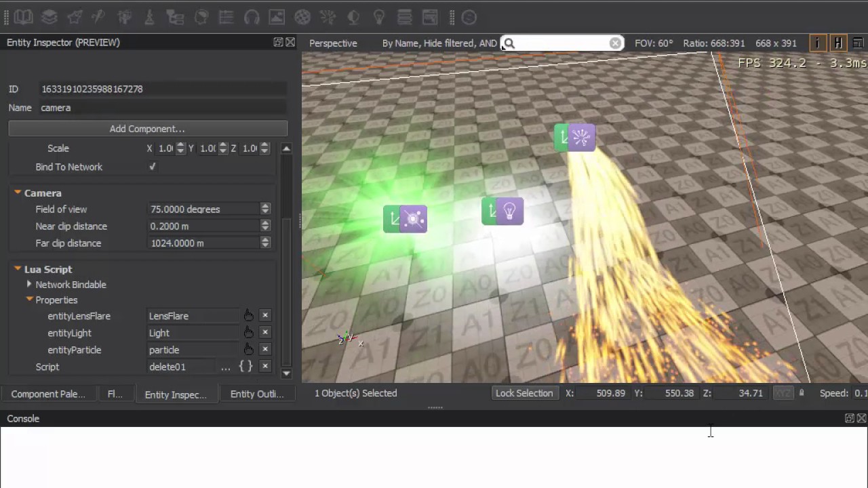
Task: Click the microscope-shaped toolbar icon
Action: tap(150, 18)
